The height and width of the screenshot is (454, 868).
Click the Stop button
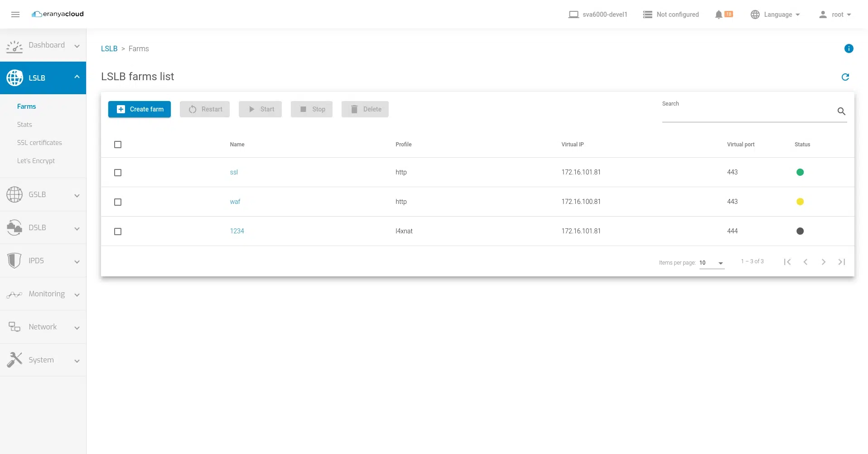coord(312,109)
